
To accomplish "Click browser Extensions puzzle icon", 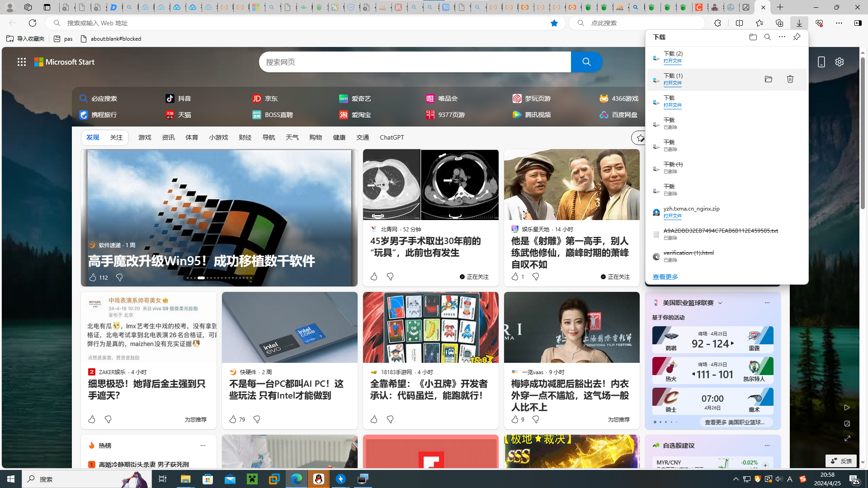I will point(717,23).
